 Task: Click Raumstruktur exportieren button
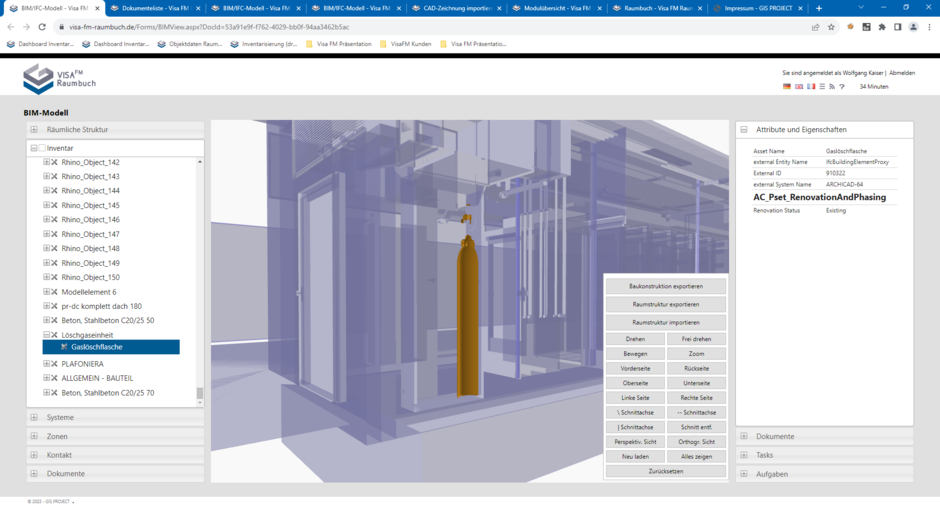tap(665, 305)
